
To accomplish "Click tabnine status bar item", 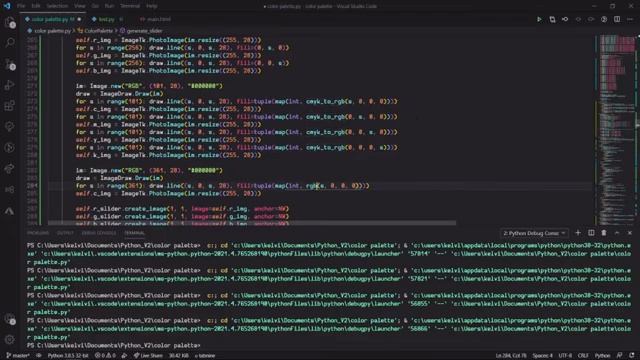I will (204, 356).
